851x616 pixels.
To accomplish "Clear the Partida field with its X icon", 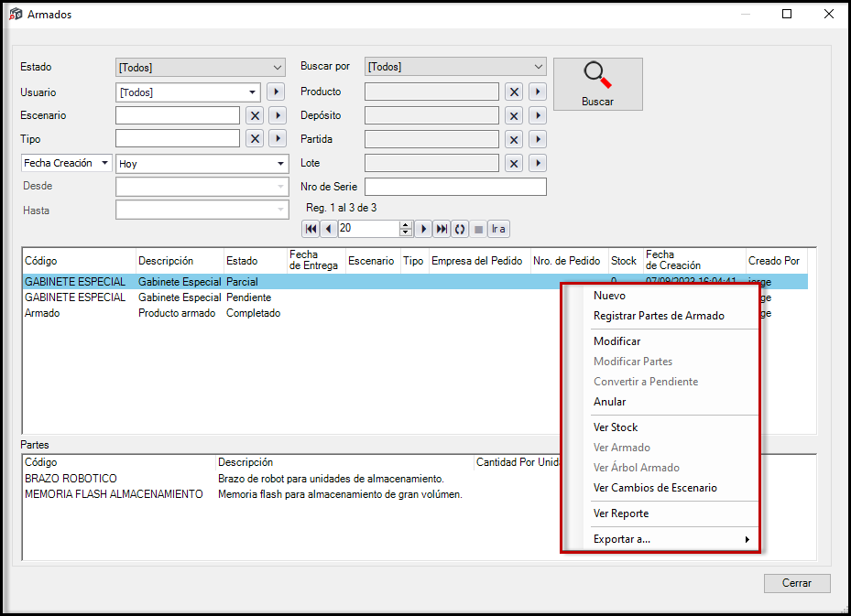I will (x=514, y=139).
